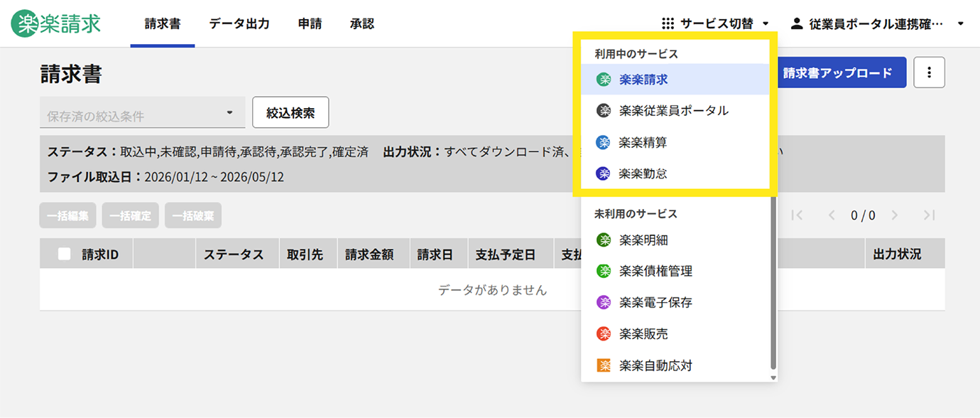
Task: Select 楽楽精算 from service menu
Action: (x=675, y=142)
